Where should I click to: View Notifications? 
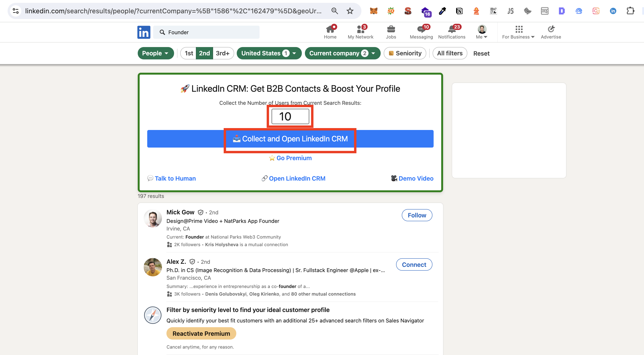coord(451,32)
